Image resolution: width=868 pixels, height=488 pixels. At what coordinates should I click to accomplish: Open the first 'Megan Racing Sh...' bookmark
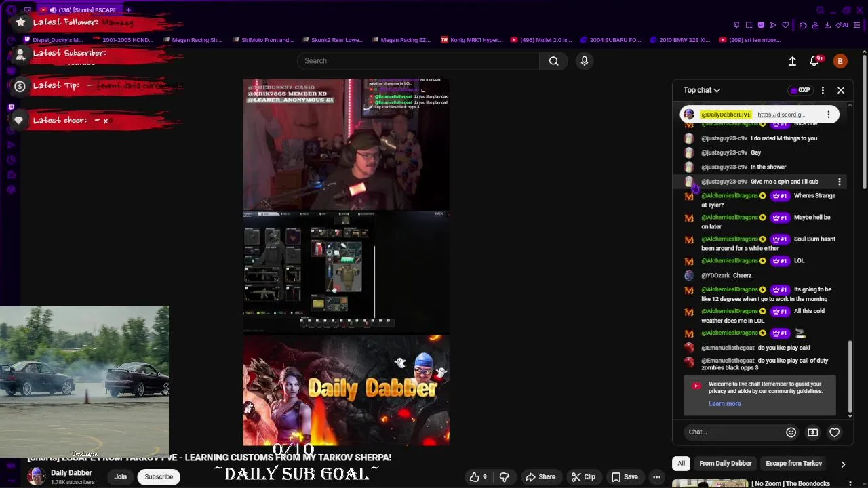pos(191,40)
